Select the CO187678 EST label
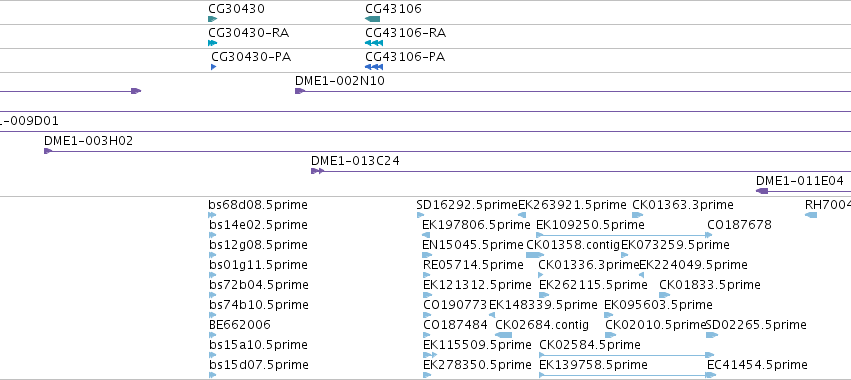The height and width of the screenshot is (380, 851). tap(739, 225)
